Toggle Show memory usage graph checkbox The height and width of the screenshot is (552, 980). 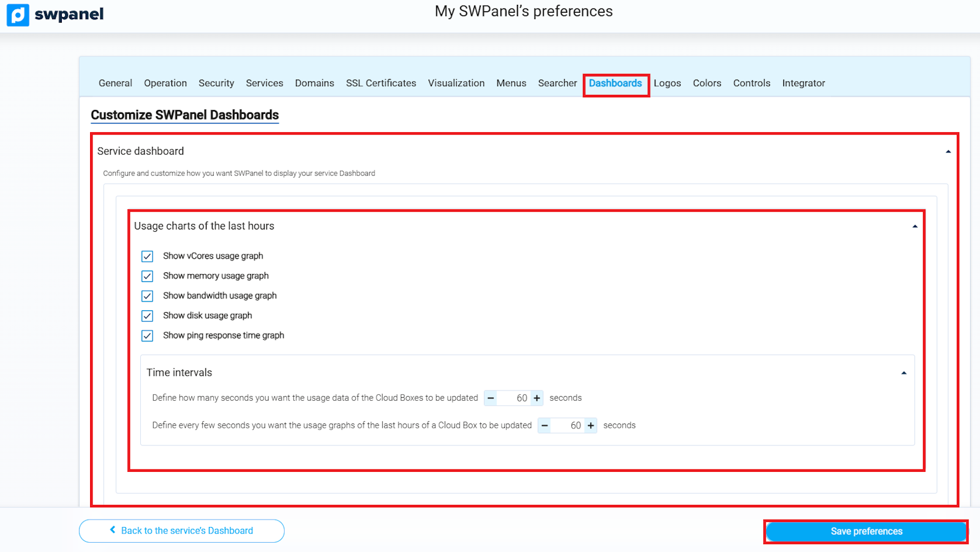pos(148,276)
